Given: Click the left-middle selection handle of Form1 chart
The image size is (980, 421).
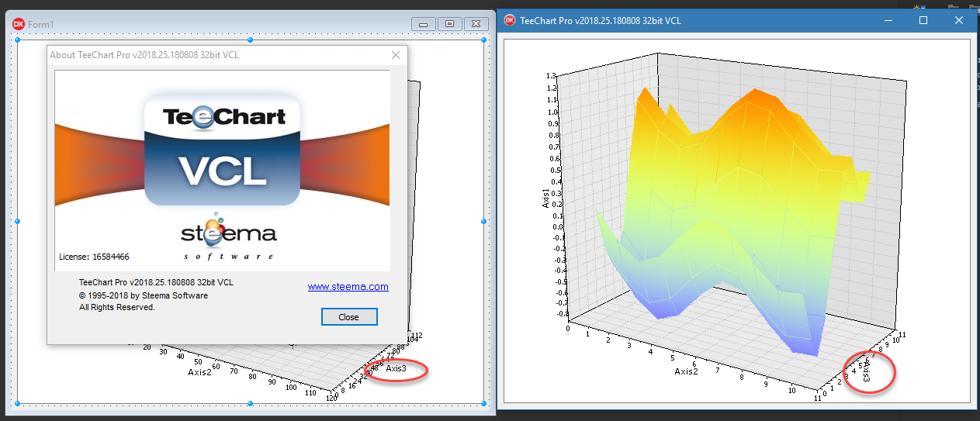Looking at the screenshot, I should coord(17,222).
